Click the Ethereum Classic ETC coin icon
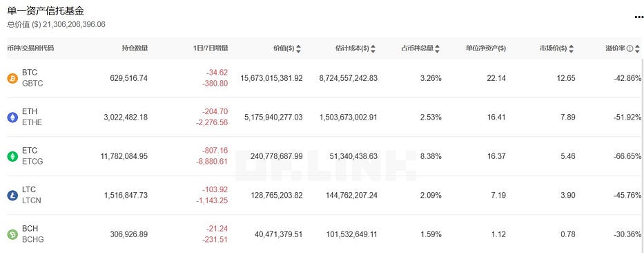The height and width of the screenshot is (253, 644). [x=12, y=156]
